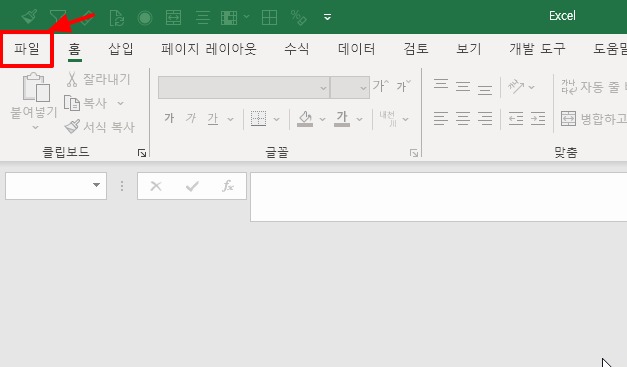Image resolution: width=627 pixels, height=367 pixels.
Task: Open the font size combo box
Action: click(350, 88)
